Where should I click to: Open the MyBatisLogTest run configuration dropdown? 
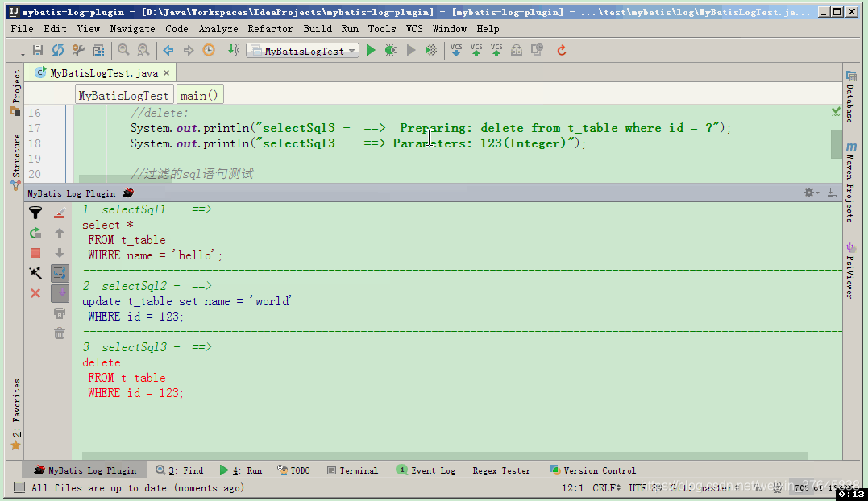coord(303,51)
